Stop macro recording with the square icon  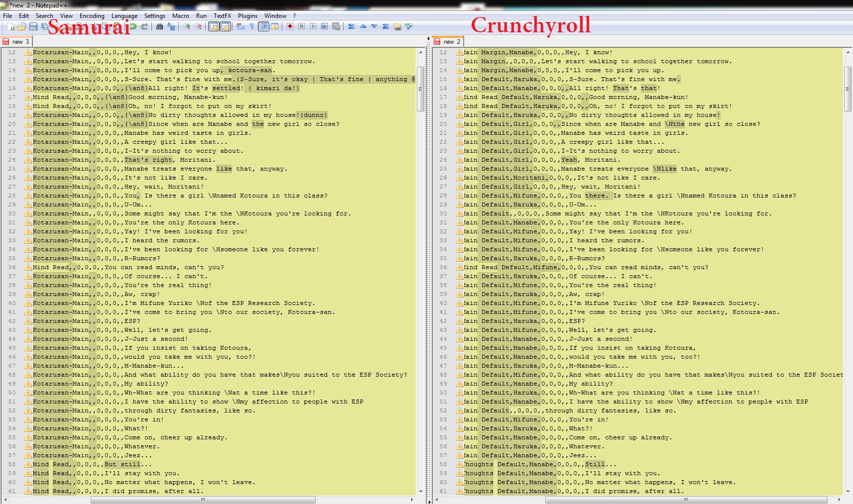301,26
